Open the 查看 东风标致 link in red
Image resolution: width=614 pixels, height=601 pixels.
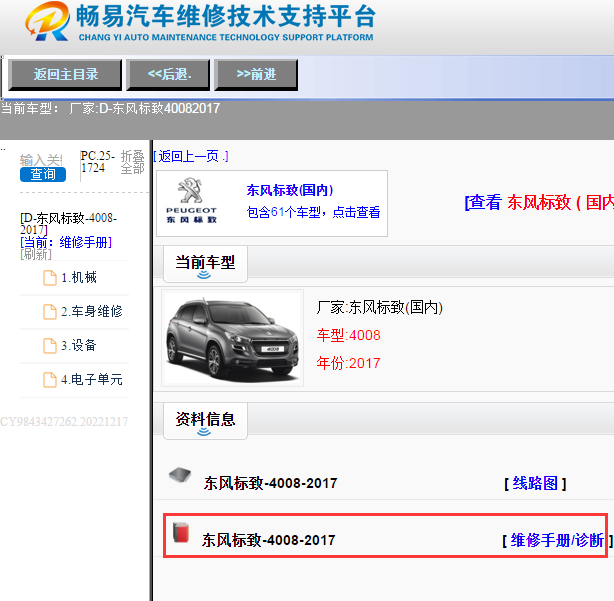539,203
